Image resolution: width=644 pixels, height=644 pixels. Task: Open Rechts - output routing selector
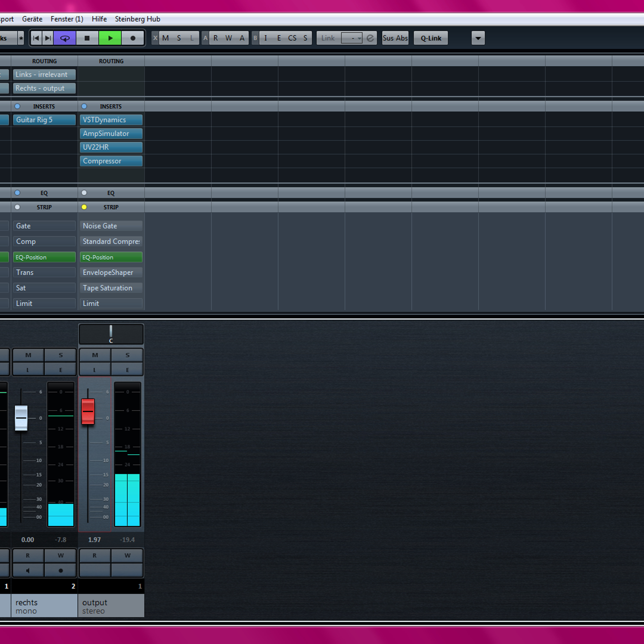click(44, 88)
